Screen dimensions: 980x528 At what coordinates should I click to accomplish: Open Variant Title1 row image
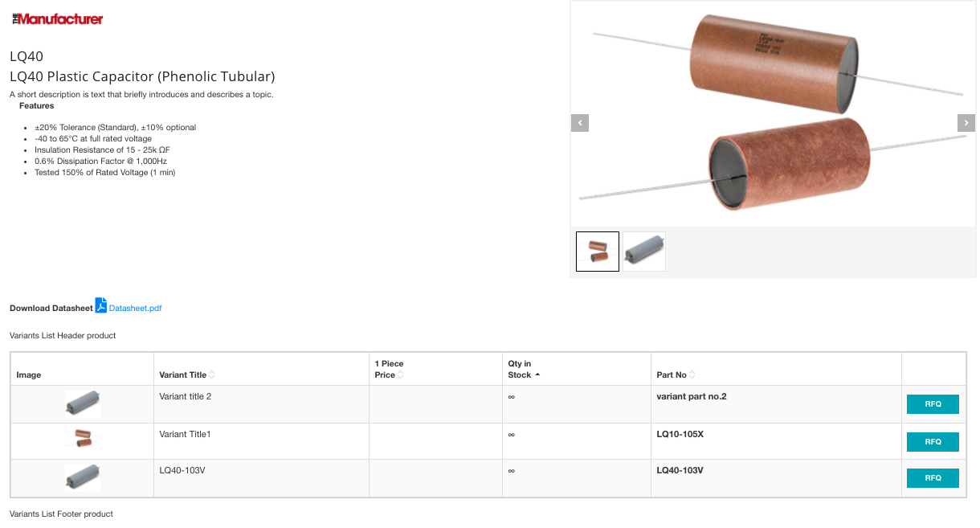pos(84,439)
